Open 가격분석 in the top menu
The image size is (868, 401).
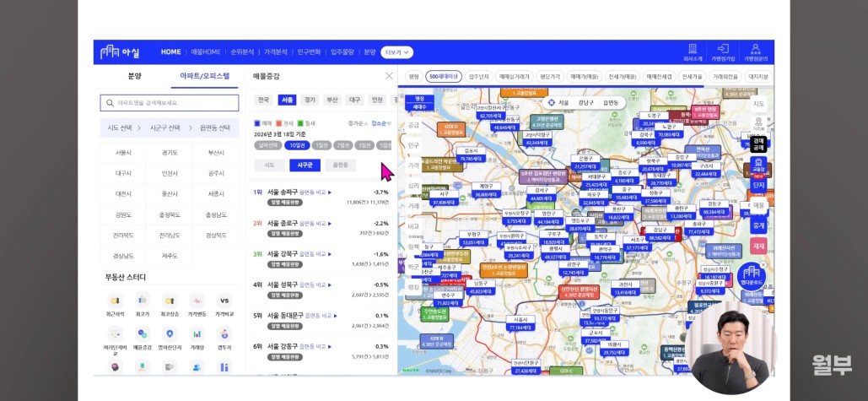(276, 51)
